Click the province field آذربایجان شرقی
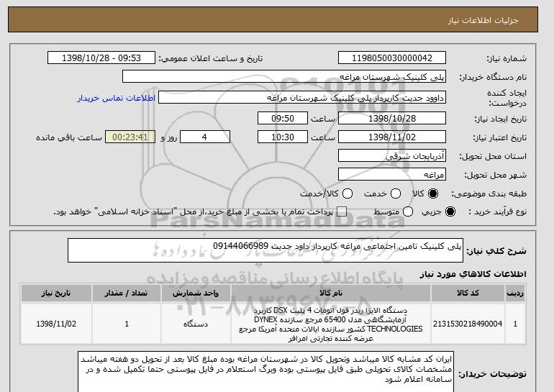The width and height of the screenshot is (554, 392). click(392, 156)
